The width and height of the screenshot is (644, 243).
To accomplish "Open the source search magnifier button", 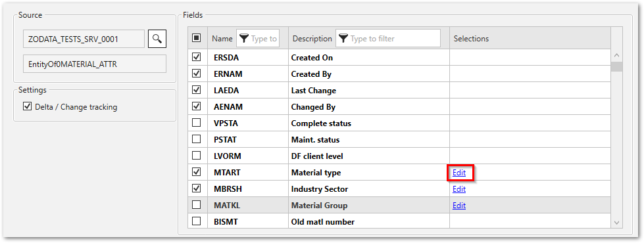I will click(157, 39).
